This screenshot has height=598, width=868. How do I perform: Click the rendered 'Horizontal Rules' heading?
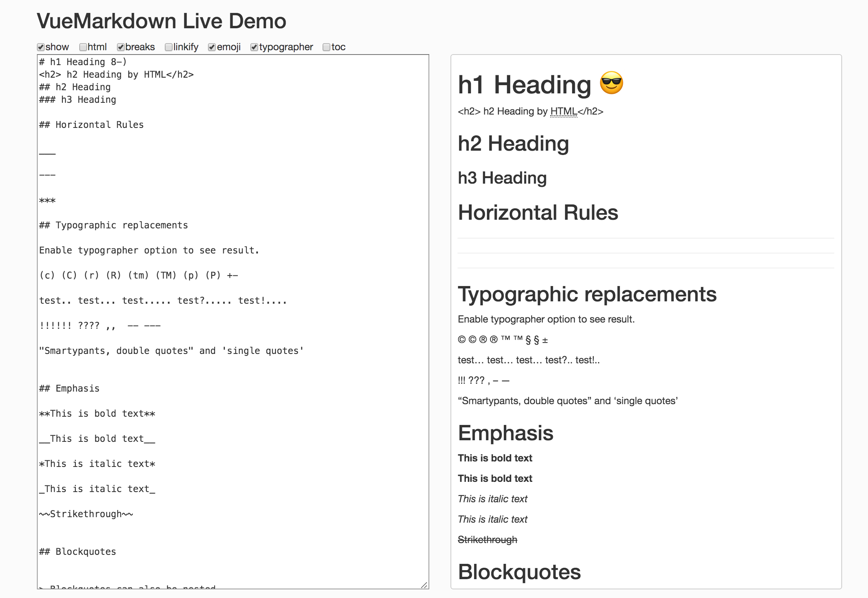538,213
